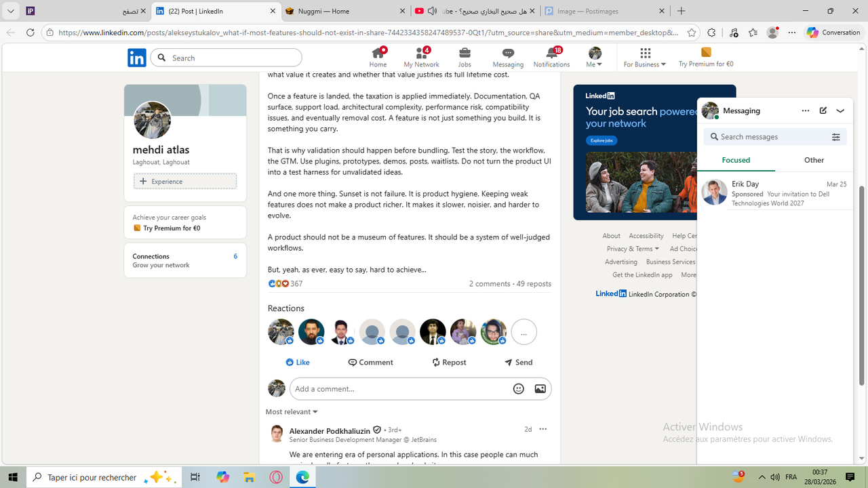868x488 pixels.
Task: Open Messaging from the top navbar
Action: click(x=508, y=58)
